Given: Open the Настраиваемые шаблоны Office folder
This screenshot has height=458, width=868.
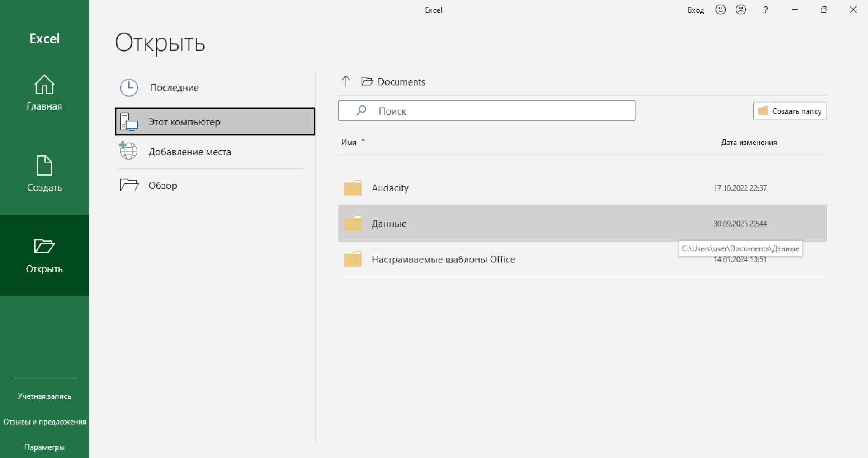Looking at the screenshot, I should [x=443, y=259].
